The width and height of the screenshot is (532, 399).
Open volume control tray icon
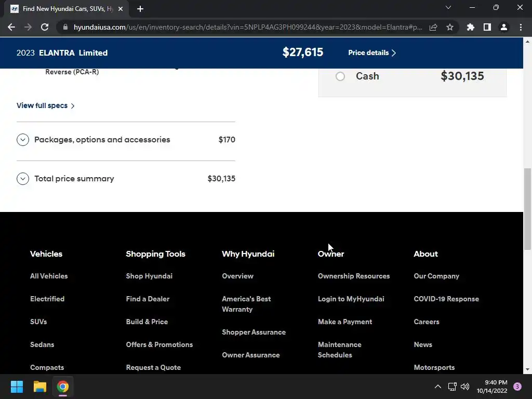(465, 387)
